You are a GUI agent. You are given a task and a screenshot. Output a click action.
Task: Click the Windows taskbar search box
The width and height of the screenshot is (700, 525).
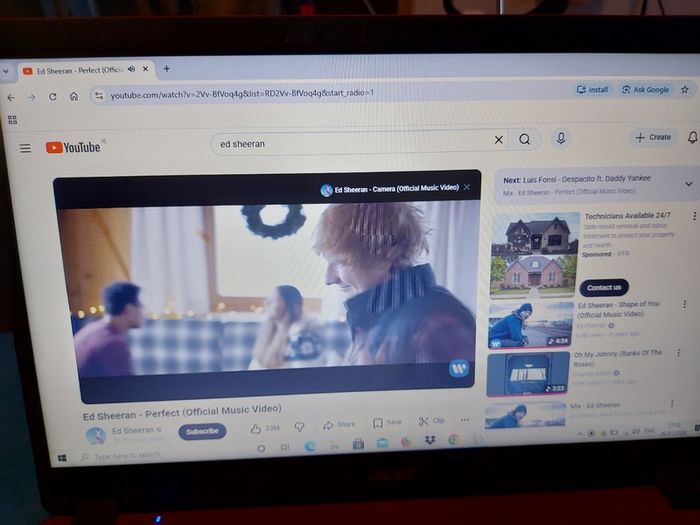pos(128,456)
